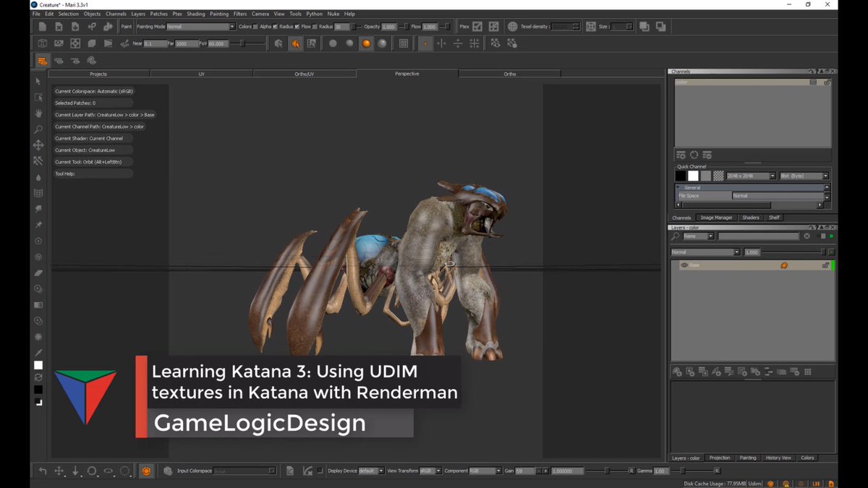Screen dimensions: 868x488
Task: Open the Name filter dropdown in Layers
Action: tap(699, 236)
